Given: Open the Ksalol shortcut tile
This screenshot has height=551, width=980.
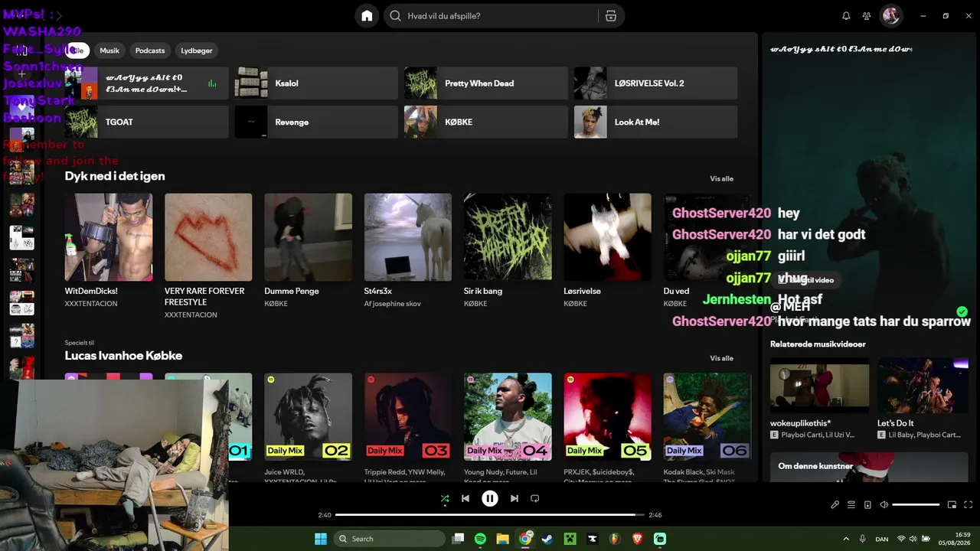Looking at the screenshot, I should tap(316, 83).
